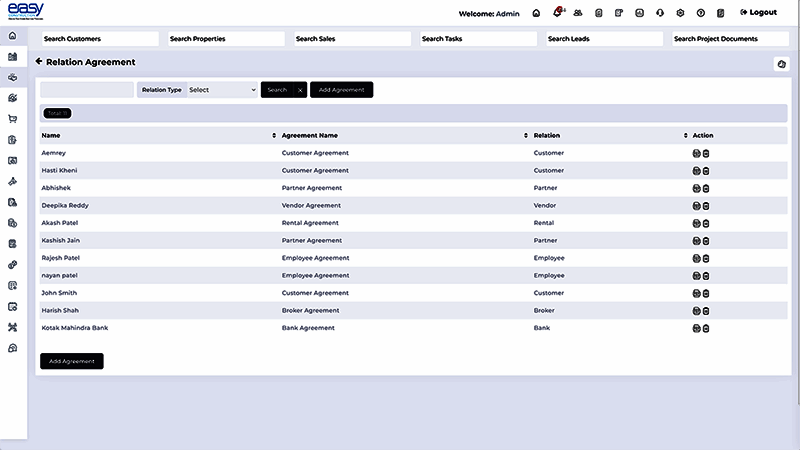This screenshot has width=800, height=450.
Task: Open the settings gear icon in header
Action: click(680, 13)
